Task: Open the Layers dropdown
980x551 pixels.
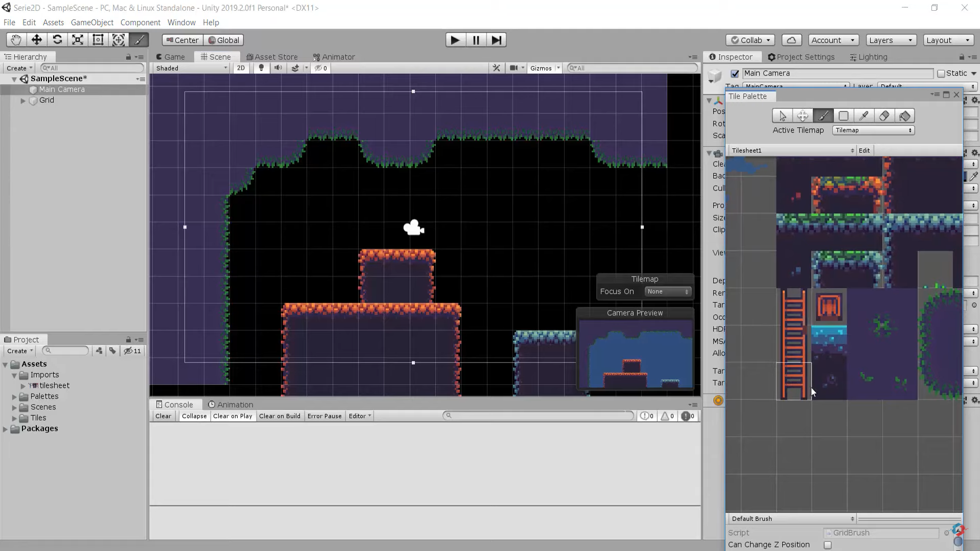Action: [890, 40]
